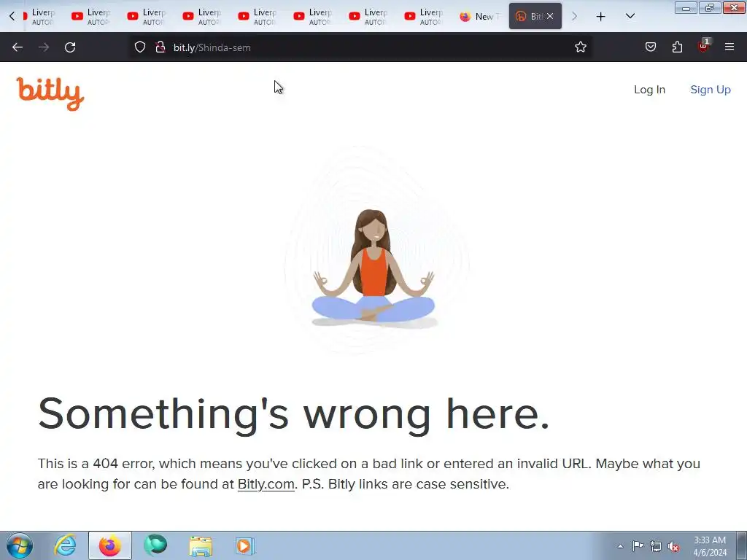Click the meditating woman illustration

[374, 268]
